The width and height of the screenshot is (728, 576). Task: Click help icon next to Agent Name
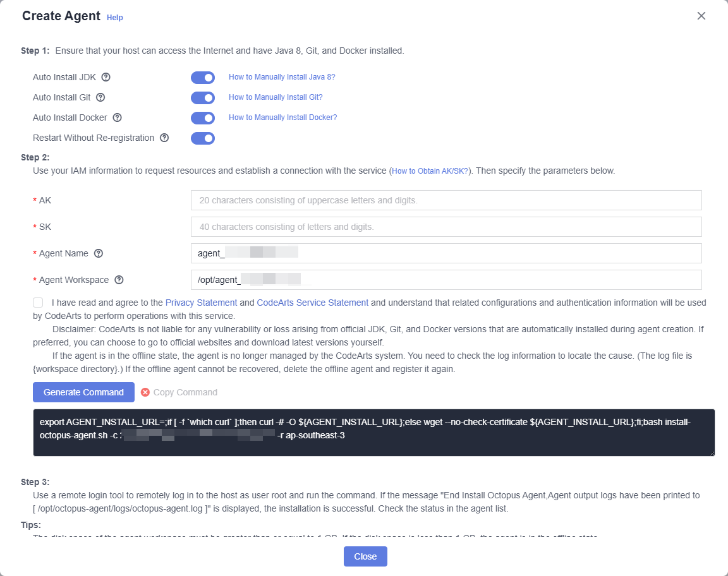(x=99, y=253)
